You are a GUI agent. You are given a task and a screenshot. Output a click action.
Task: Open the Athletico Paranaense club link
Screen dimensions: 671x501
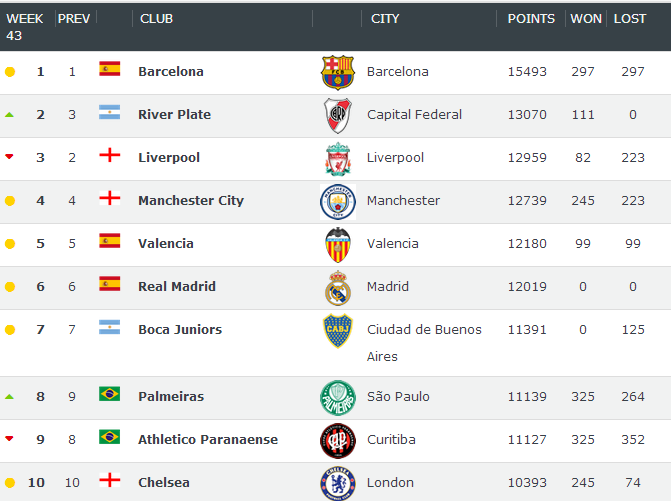[208, 439]
